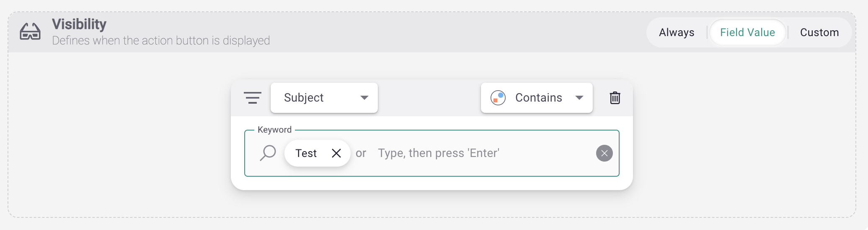This screenshot has width=868, height=230.
Task: Click the colored-dots operator icon beside Contains
Action: (498, 98)
